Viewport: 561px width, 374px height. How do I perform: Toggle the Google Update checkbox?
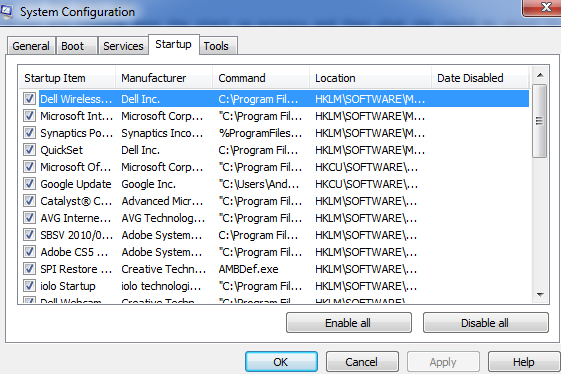(x=29, y=184)
